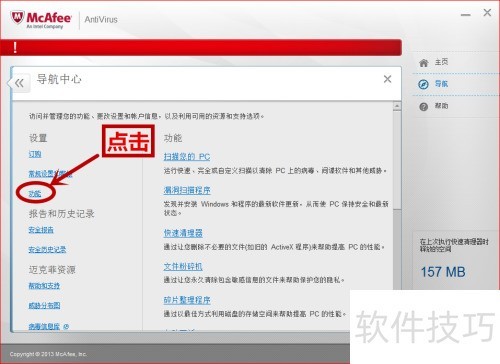The image size is (500, 364).
Task: Close the 导航中心 panel
Action: coord(387,79)
